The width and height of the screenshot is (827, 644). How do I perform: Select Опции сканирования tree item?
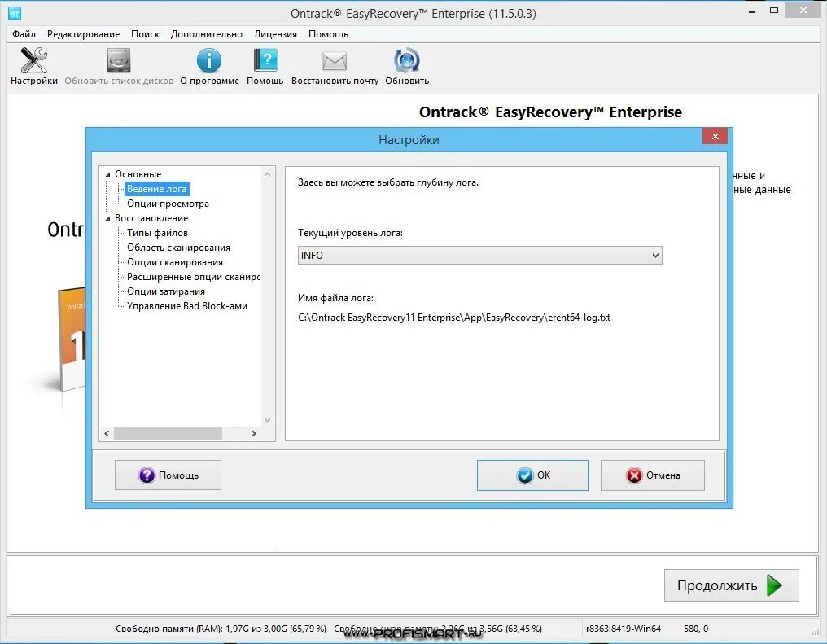[174, 262]
